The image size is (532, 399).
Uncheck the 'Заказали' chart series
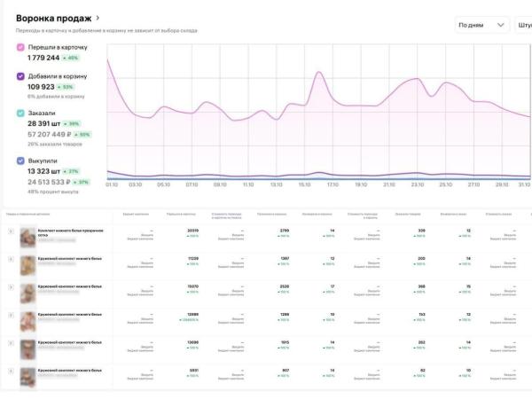point(20,113)
